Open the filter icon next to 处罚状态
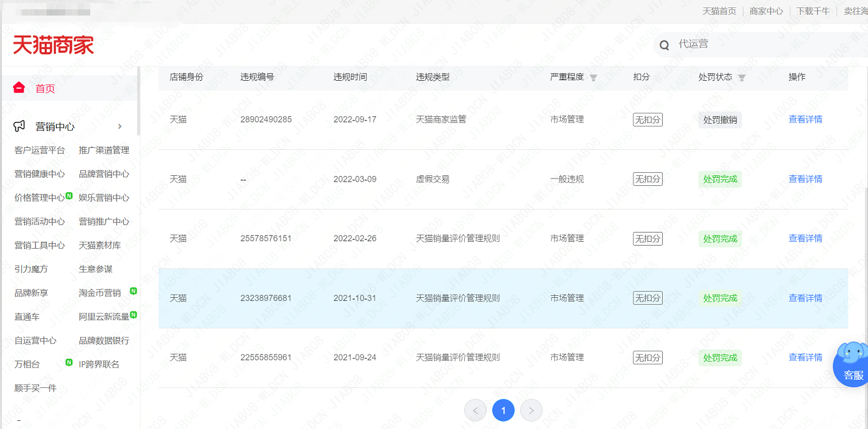 coord(741,78)
